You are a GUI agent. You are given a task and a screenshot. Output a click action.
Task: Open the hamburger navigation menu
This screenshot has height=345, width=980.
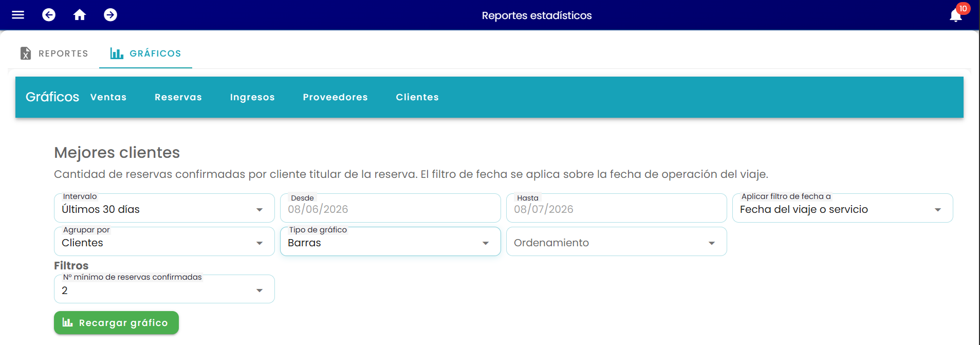click(18, 15)
